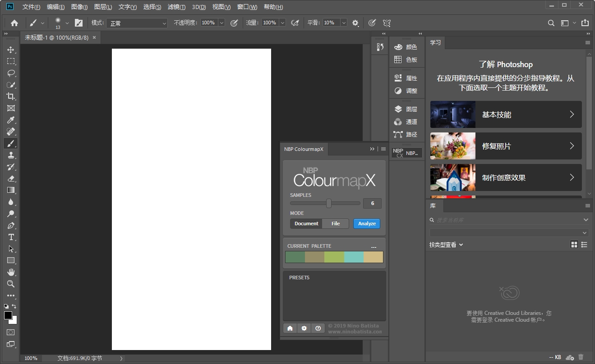This screenshot has width=595, height=364.
Task: Select the Horizontal Type tool
Action: 11,237
